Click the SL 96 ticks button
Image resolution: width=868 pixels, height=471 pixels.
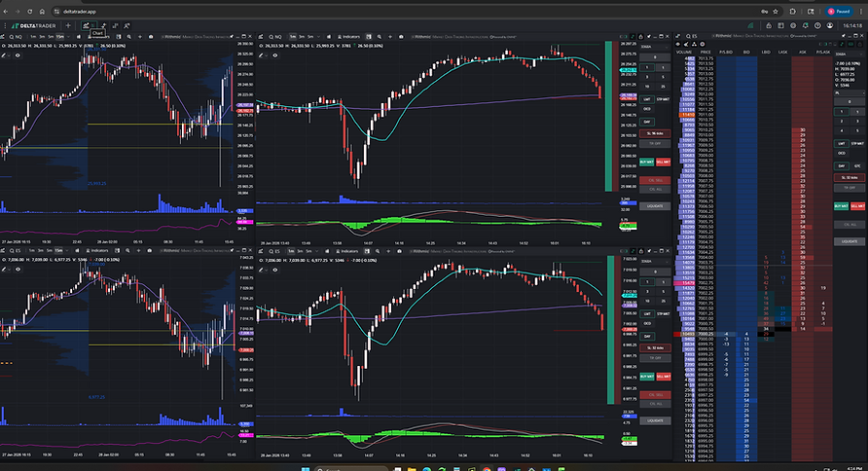656,133
